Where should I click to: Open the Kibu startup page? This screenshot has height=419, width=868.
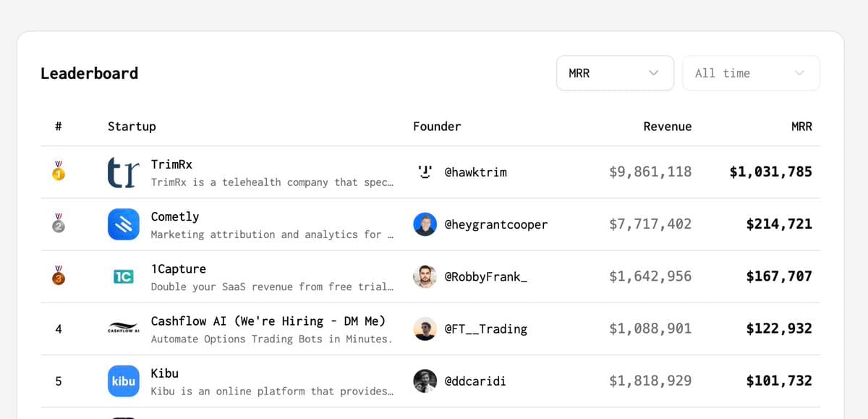click(x=165, y=373)
